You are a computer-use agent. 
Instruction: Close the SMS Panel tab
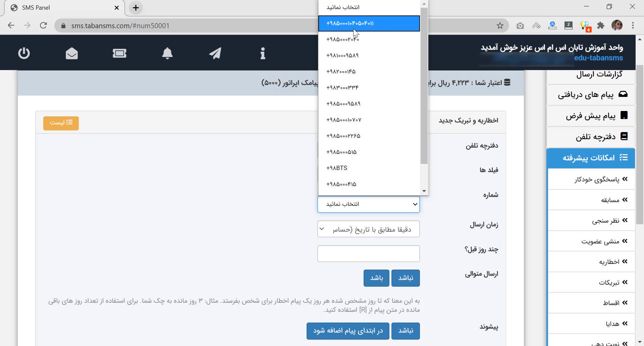[x=117, y=8]
